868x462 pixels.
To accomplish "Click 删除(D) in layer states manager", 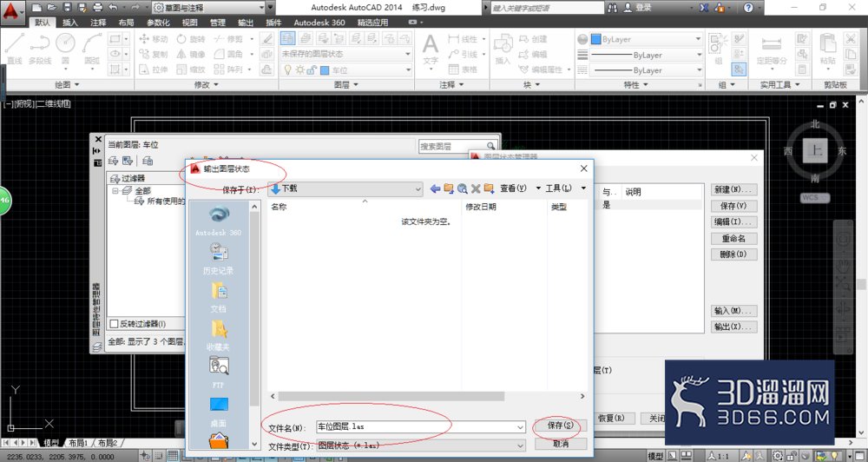I will [733, 254].
